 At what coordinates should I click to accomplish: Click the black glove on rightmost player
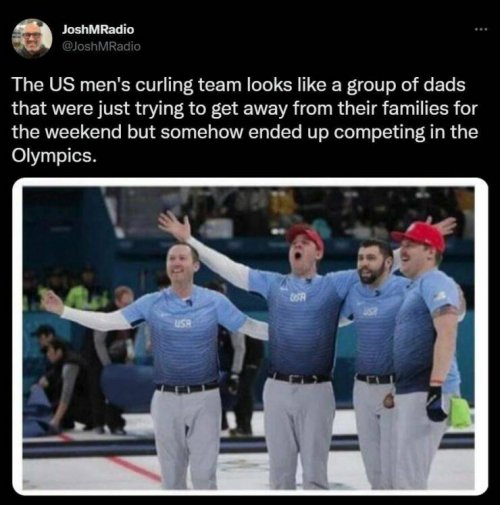pyautogui.click(x=436, y=403)
